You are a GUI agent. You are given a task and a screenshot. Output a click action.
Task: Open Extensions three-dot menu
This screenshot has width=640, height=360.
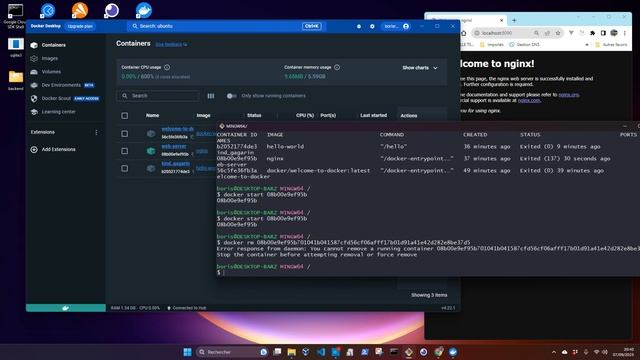pos(96,132)
